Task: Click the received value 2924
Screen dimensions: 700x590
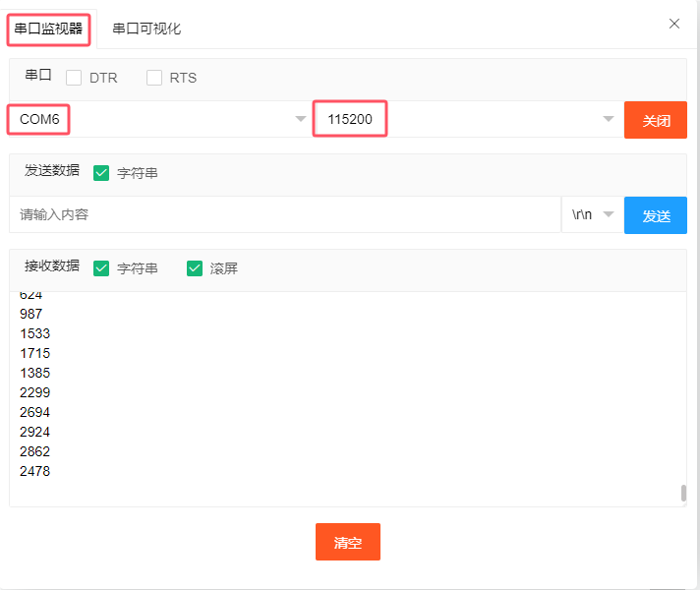Action: (34, 432)
